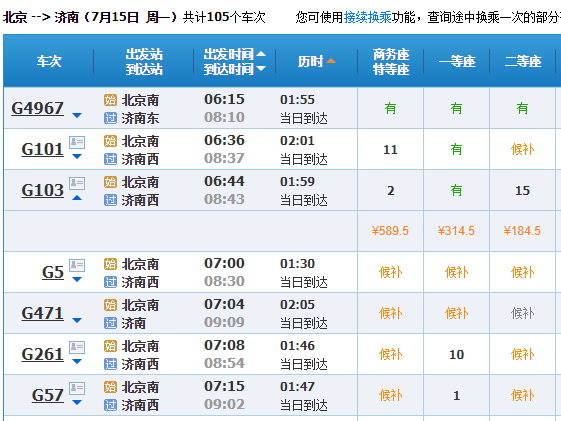Image resolution: width=561 pixels, height=421 pixels.
Task: Click 候补 for G57 second class
Action: tap(522, 395)
